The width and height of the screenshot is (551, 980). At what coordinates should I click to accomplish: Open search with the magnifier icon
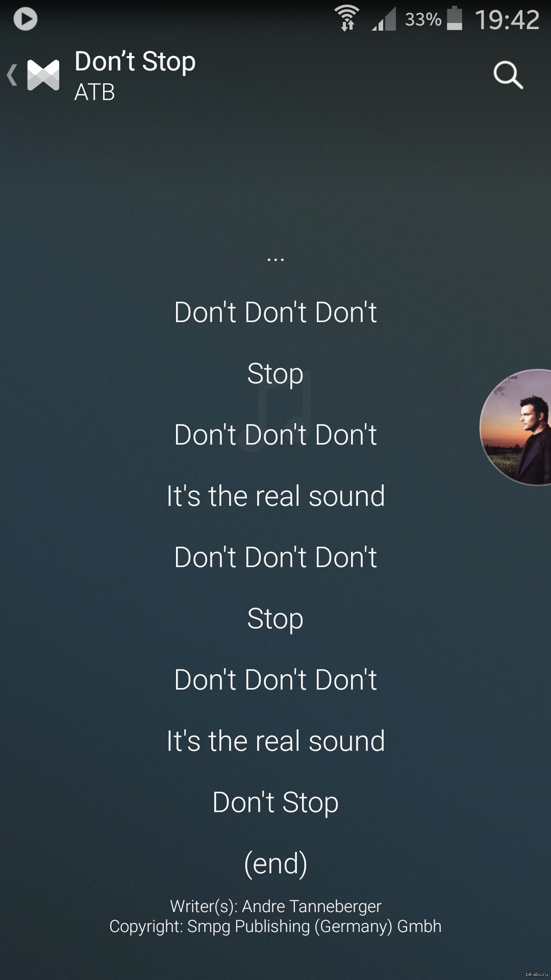508,76
